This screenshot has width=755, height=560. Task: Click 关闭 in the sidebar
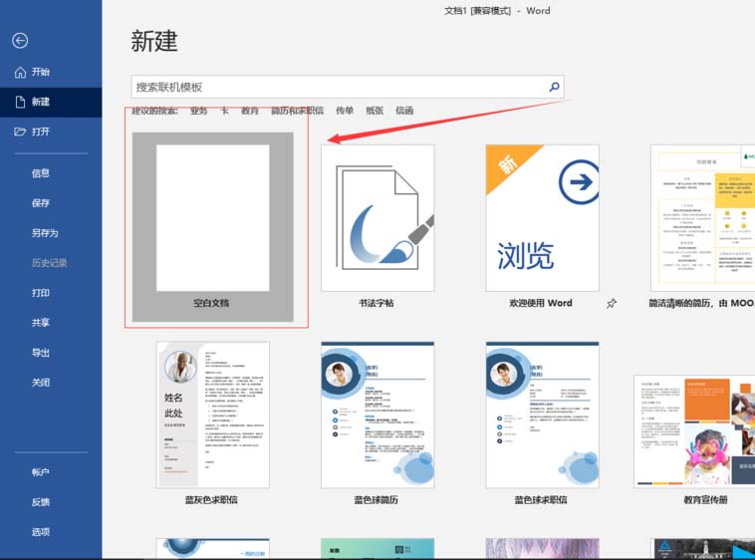(x=41, y=383)
